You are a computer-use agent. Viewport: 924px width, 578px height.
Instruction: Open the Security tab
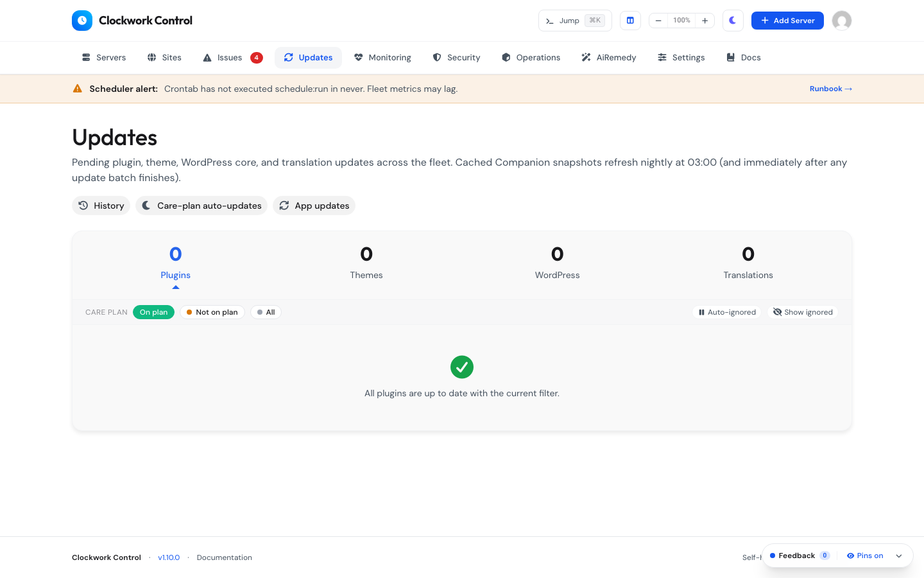[456, 58]
